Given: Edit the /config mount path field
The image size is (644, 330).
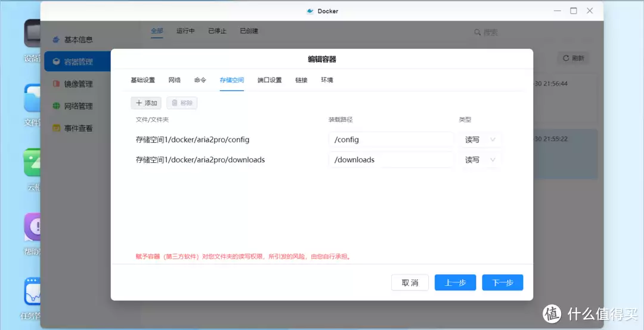Looking at the screenshot, I should [x=391, y=140].
